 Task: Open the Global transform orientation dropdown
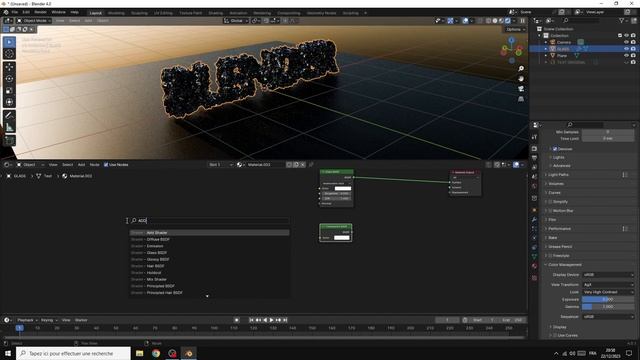236,20
